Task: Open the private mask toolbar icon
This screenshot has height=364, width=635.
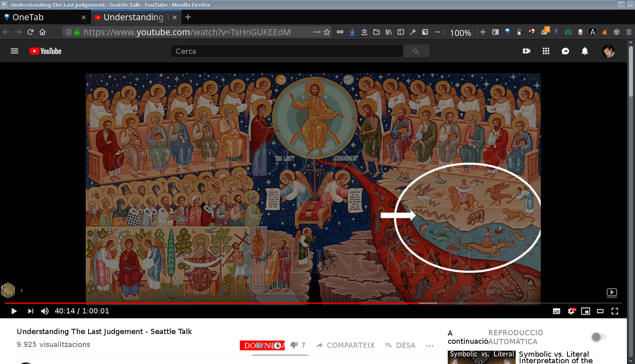Action: pos(340,32)
